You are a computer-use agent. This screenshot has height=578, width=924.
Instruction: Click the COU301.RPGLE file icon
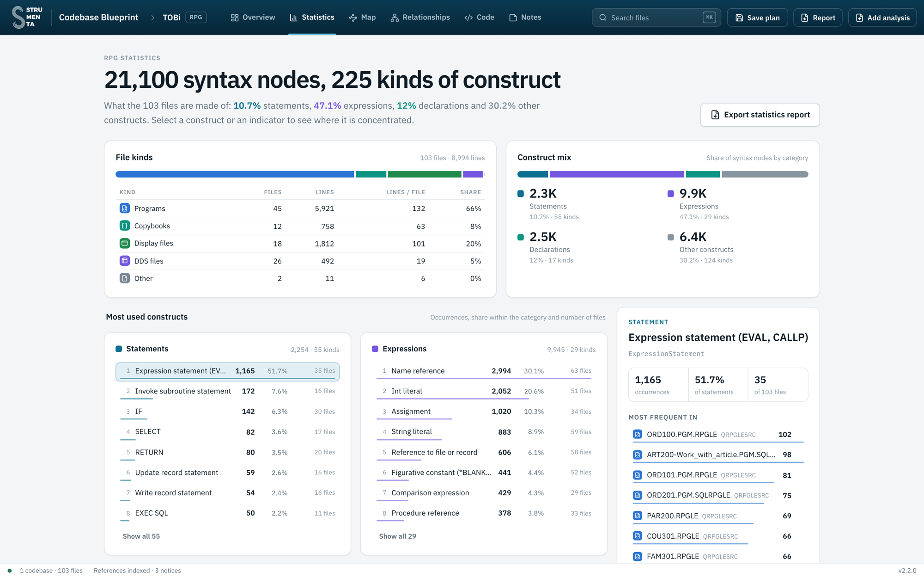click(x=638, y=536)
